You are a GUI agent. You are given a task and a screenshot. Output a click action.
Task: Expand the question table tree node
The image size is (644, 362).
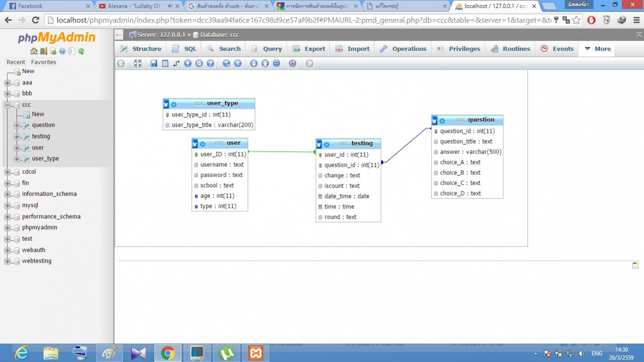(17, 125)
